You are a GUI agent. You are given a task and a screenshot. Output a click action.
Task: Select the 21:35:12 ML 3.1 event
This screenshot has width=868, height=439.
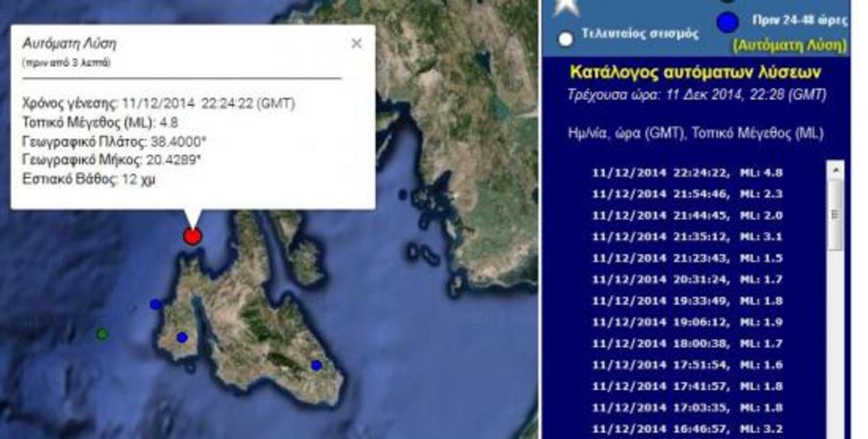(687, 236)
